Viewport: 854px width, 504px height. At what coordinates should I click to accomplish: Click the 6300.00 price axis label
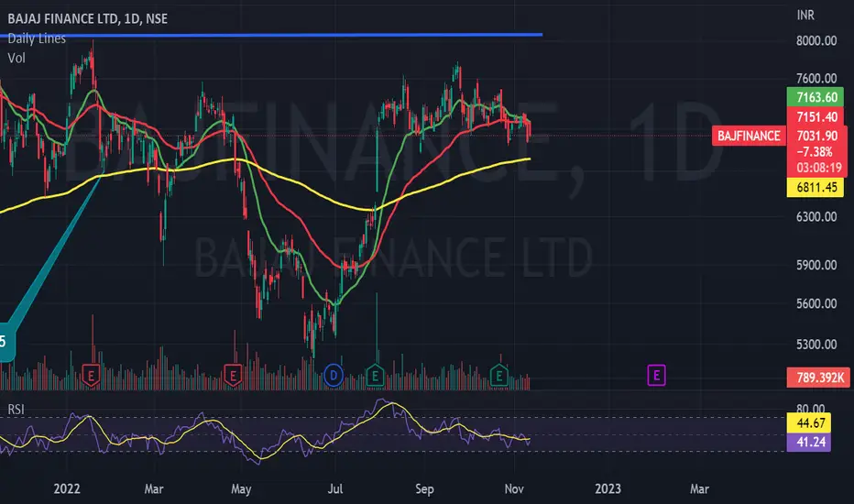tap(816, 217)
